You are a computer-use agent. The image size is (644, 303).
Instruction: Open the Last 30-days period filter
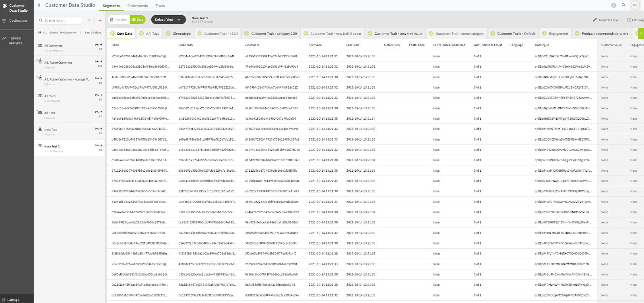click(93, 33)
